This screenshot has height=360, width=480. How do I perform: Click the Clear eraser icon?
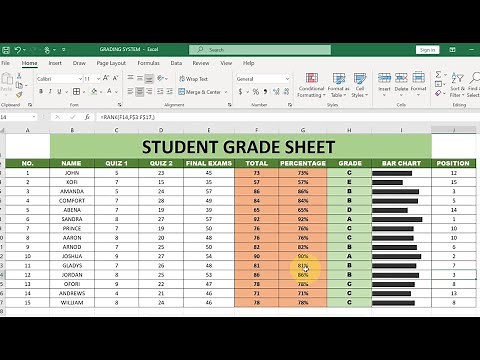tap(438, 93)
